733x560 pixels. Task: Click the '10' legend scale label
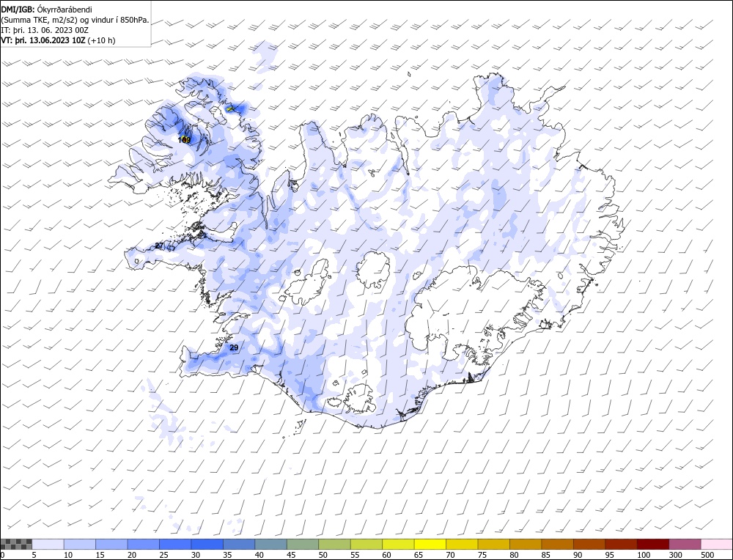pyautogui.click(x=68, y=555)
